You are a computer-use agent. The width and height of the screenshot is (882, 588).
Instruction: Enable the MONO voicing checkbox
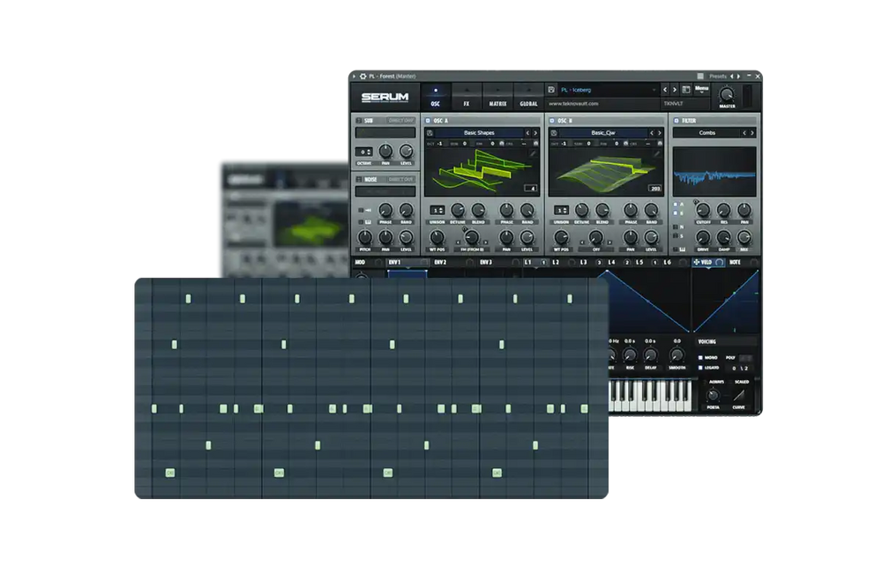tap(700, 358)
